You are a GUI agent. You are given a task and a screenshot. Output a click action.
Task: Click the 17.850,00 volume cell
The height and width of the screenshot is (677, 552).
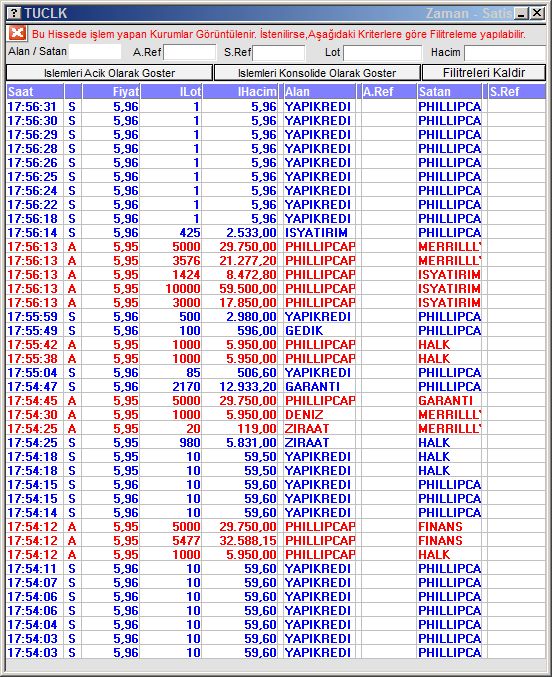tap(248, 303)
